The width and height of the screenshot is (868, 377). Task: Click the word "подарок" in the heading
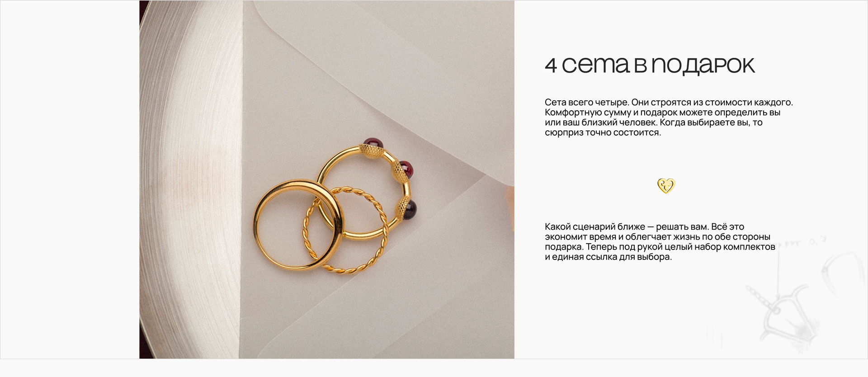[x=703, y=66]
